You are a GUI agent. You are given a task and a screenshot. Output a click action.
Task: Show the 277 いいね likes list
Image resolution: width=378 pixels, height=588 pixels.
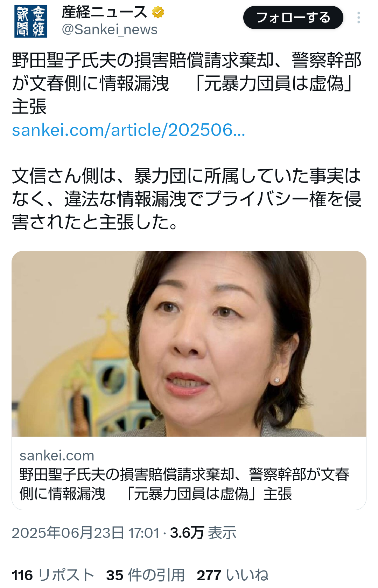(232, 575)
